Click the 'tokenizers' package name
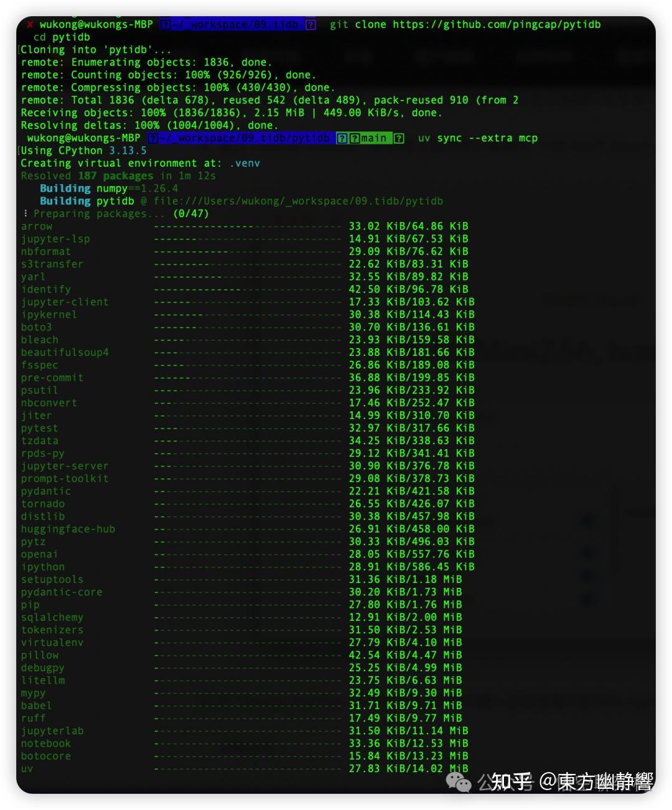 click(x=52, y=630)
